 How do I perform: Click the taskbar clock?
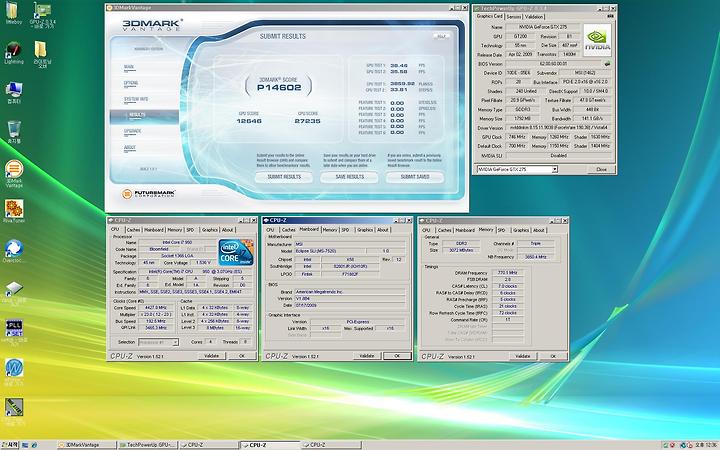click(707, 445)
